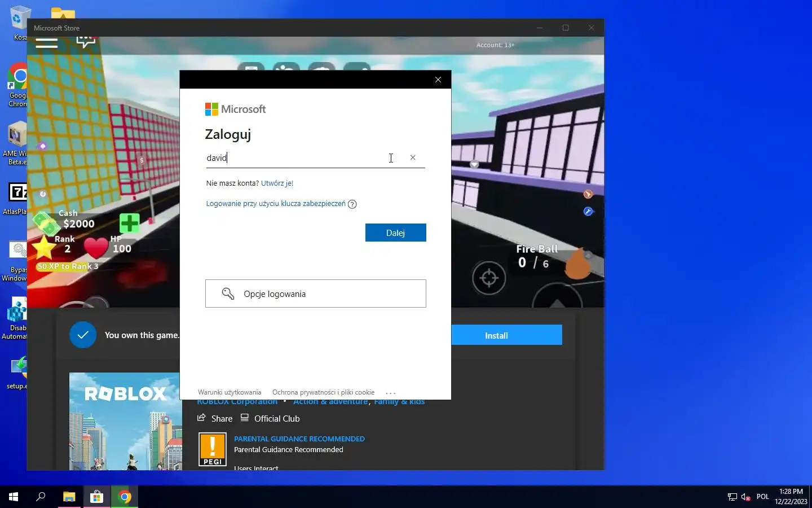Click the key icon in Opcje logowania
This screenshot has width=812, height=508.
point(228,294)
